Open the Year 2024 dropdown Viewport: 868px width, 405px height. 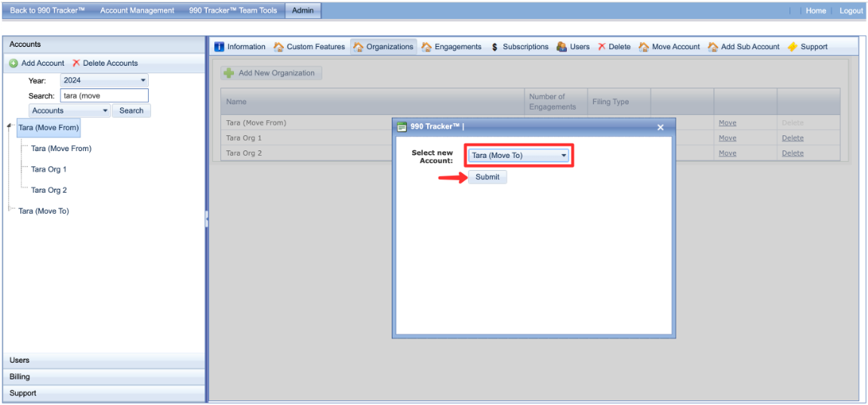104,80
